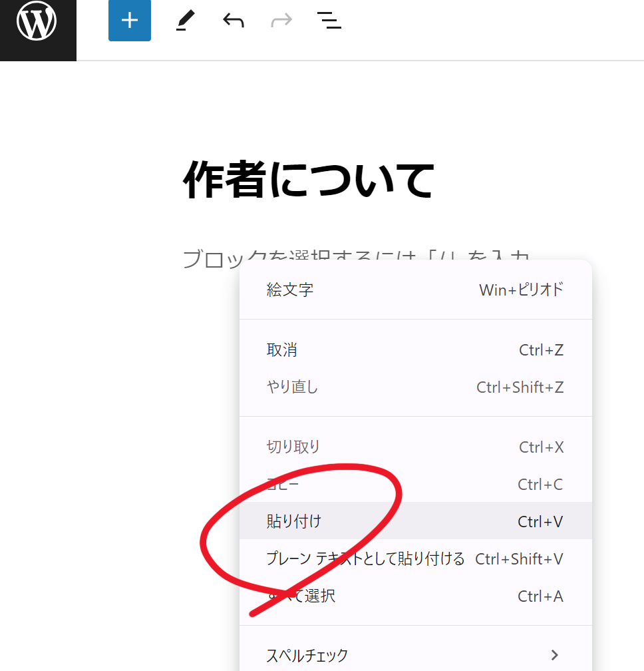
Task: Open the WordPress logo dashboard link
Action: click(37, 23)
